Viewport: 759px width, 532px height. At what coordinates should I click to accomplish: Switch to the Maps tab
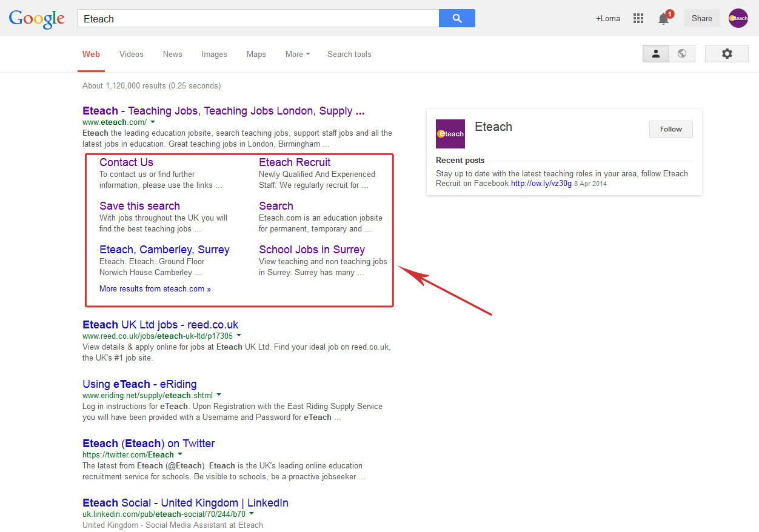256,54
